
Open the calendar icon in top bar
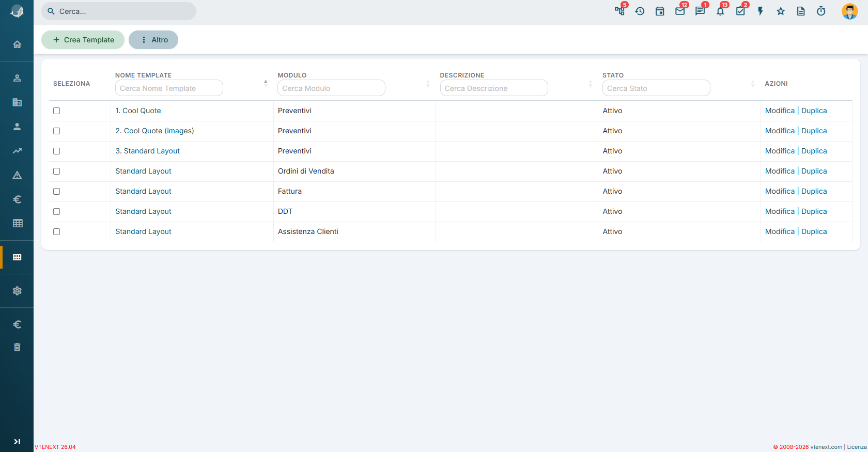660,11
